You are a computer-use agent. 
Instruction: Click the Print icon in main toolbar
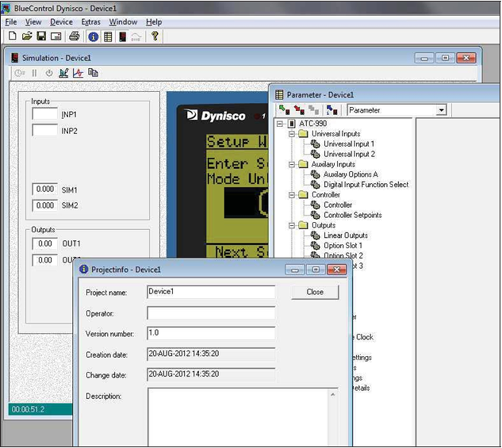coord(74,36)
